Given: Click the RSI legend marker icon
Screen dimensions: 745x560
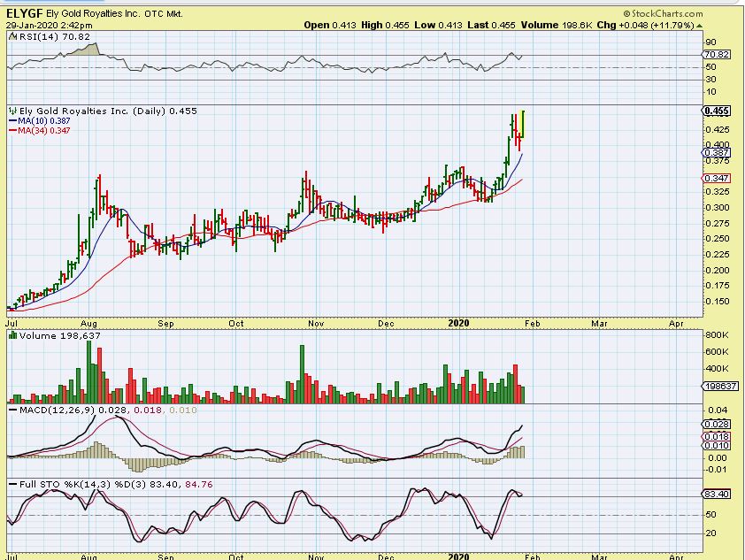Looking at the screenshot, I should pyautogui.click(x=12, y=36).
